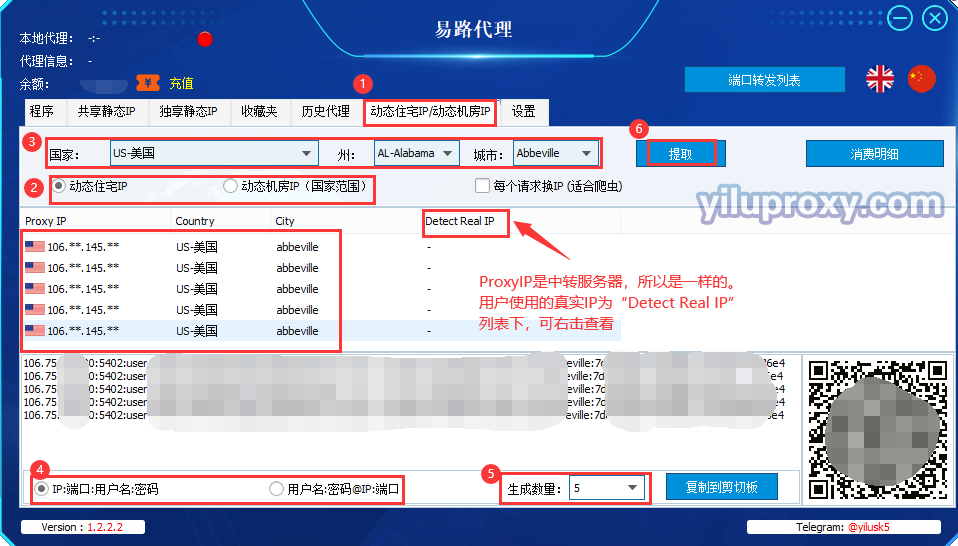Choose the 用户名:密码@IP:端口 format option
958x546 pixels.
pyautogui.click(x=335, y=489)
